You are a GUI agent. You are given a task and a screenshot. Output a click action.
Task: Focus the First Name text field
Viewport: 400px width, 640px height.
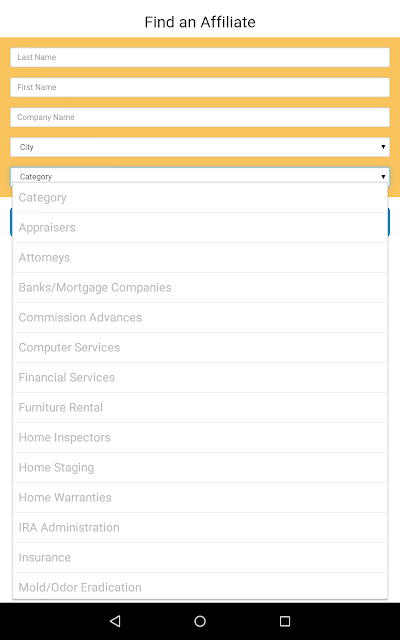coord(200,87)
